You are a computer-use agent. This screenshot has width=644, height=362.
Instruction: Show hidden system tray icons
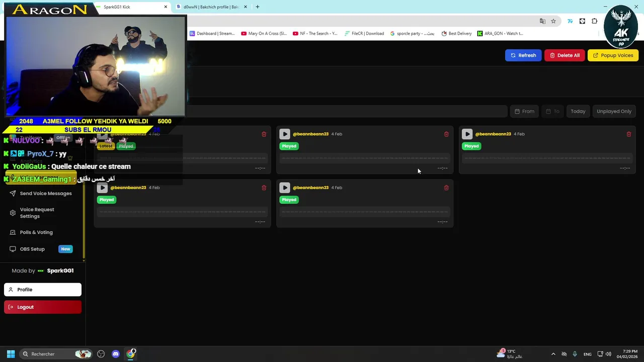click(x=553, y=354)
